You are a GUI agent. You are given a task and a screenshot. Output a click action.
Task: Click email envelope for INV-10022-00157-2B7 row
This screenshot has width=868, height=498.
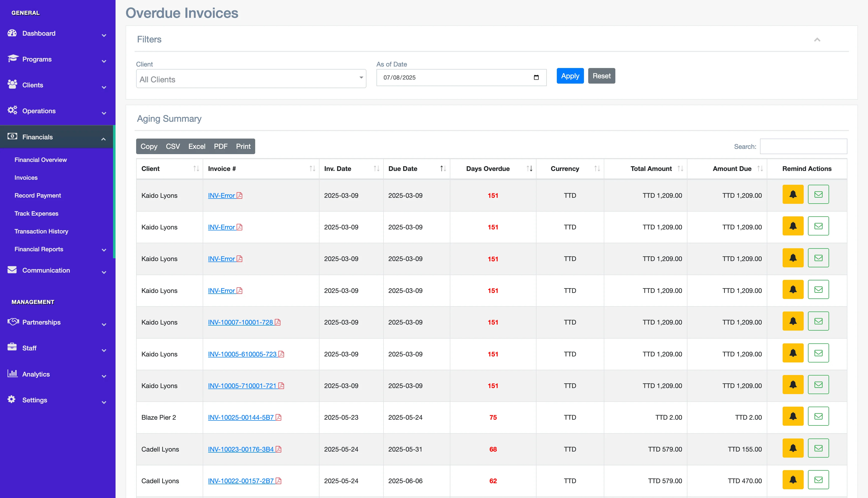click(x=818, y=479)
